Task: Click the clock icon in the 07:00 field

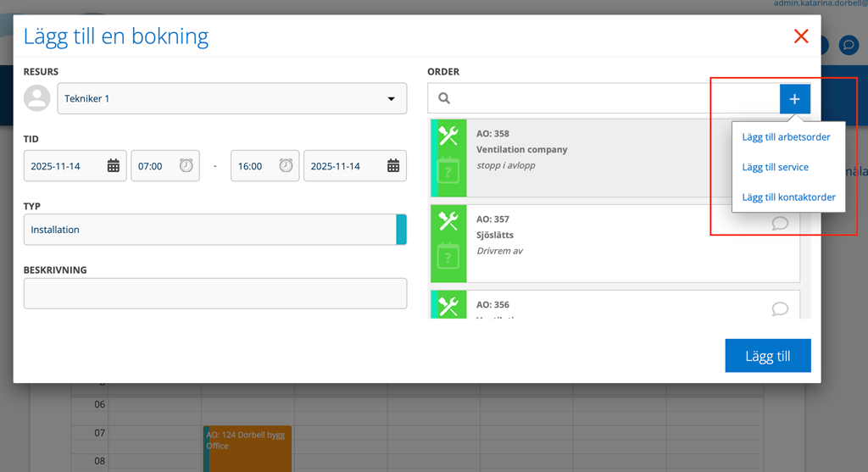Action: pyautogui.click(x=186, y=166)
